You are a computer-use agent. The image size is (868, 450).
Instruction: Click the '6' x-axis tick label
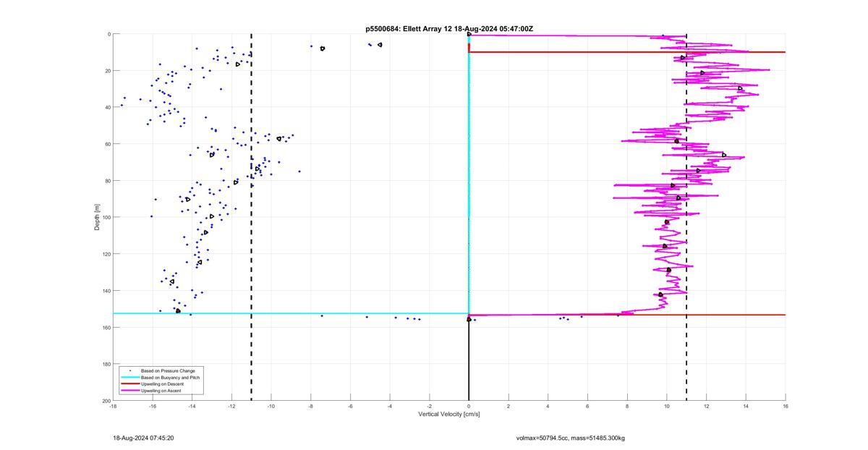click(587, 406)
